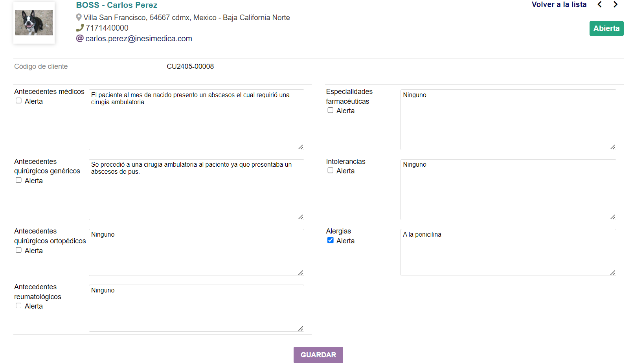Click the Abierta status button
The height and width of the screenshot is (364, 632).
click(606, 28)
